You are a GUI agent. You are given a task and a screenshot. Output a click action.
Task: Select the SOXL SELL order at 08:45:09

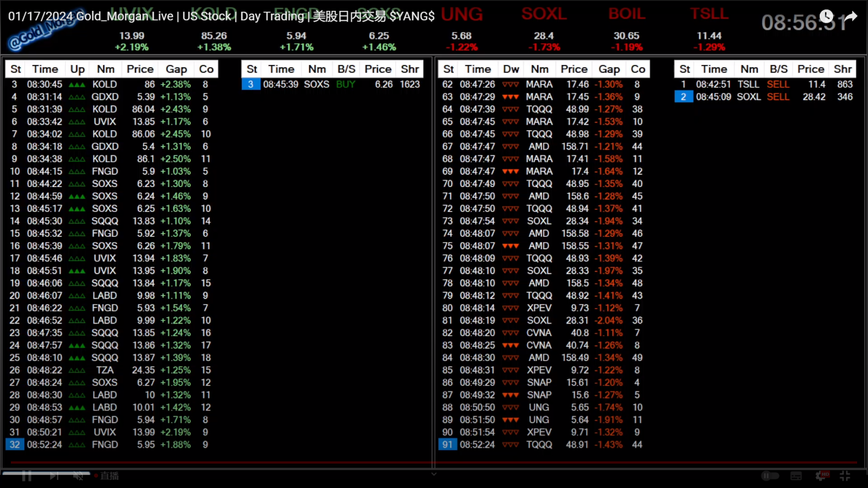[x=765, y=97]
